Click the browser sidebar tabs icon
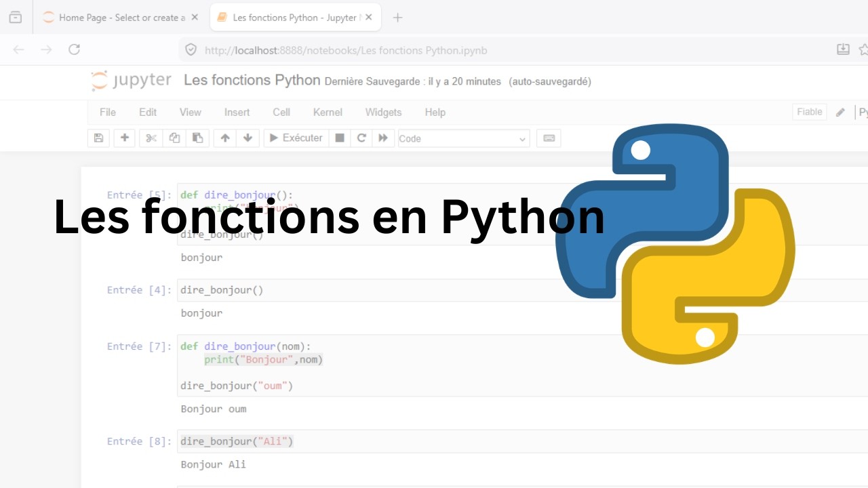Image resolution: width=868 pixels, height=488 pixels. (x=16, y=18)
